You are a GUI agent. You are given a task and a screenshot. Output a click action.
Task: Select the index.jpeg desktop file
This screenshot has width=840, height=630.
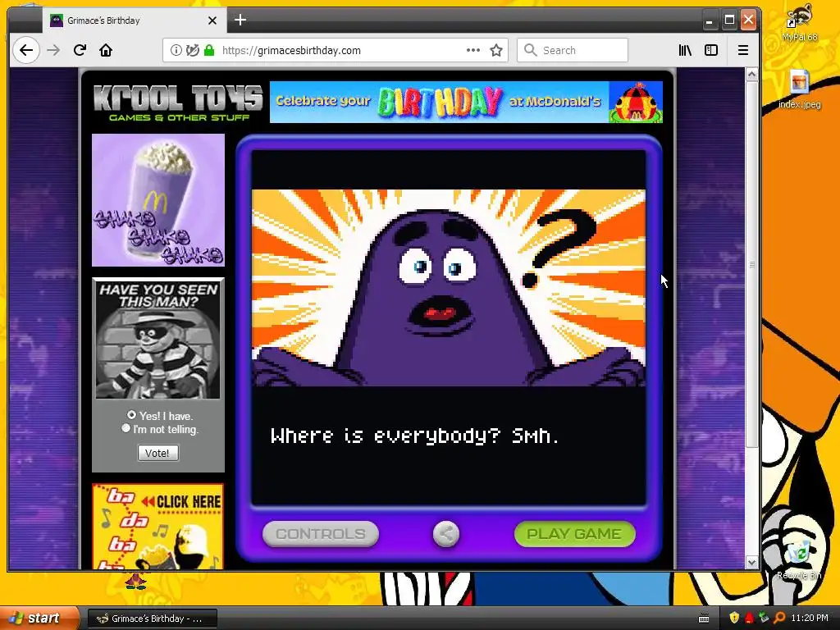coord(799,89)
